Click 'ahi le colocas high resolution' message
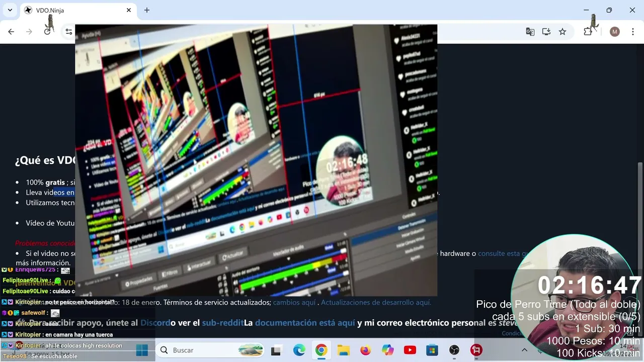This screenshot has width=644, height=362. pos(84,346)
